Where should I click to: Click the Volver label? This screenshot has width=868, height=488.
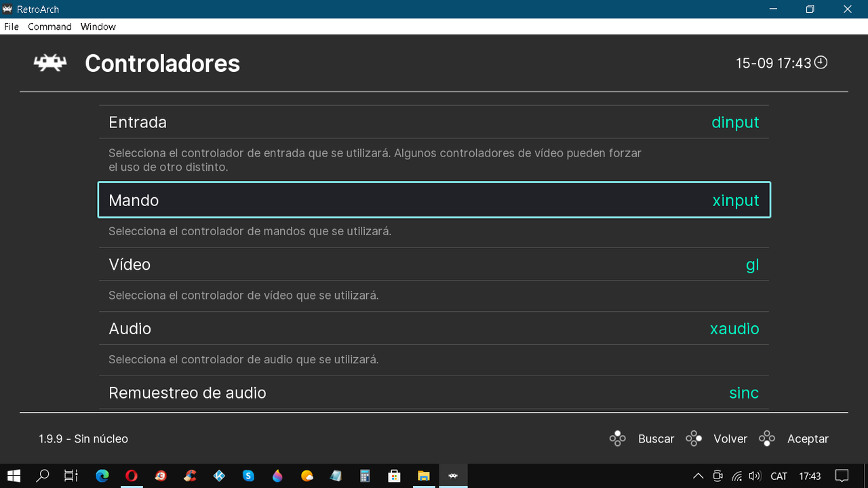coord(730,439)
